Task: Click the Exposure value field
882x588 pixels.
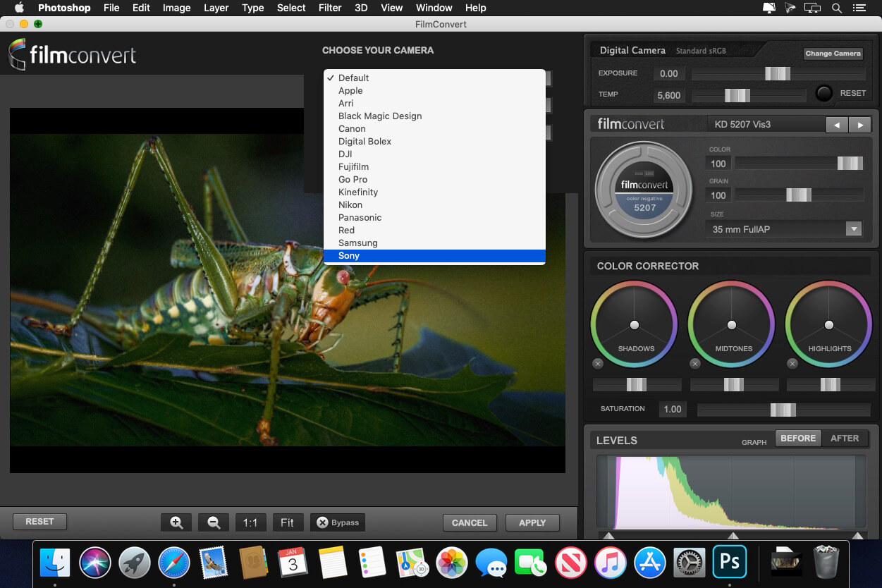Action: [669, 73]
